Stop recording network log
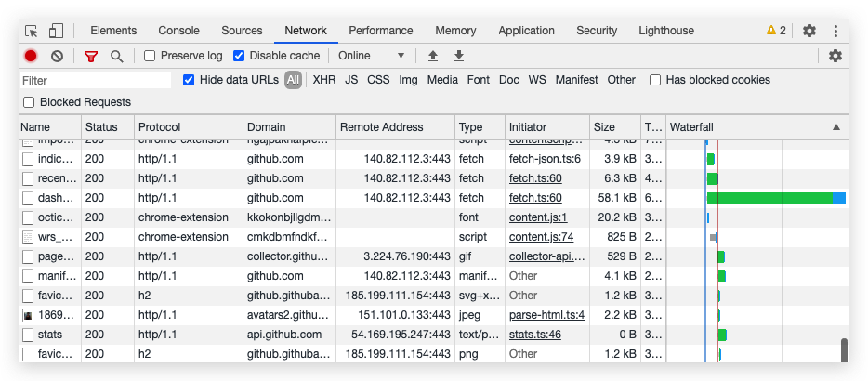Viewport: 868px width, 381px height. click(x=31, y=56)
